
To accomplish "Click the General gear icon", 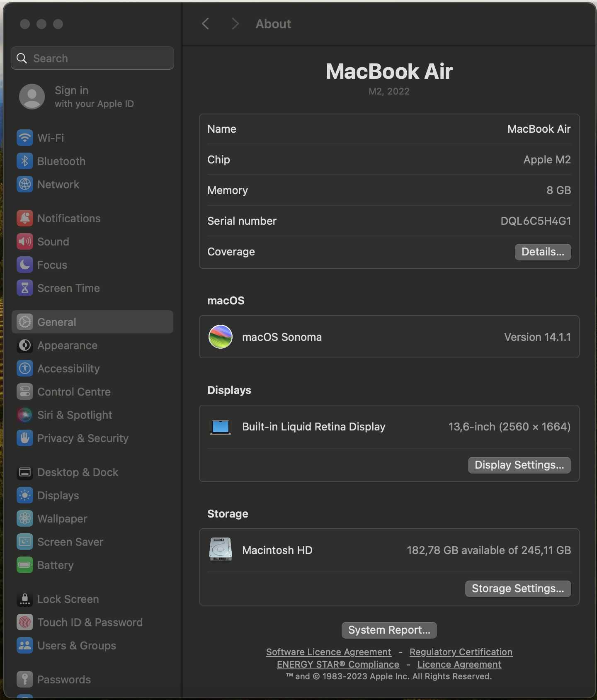I will 25,322.
